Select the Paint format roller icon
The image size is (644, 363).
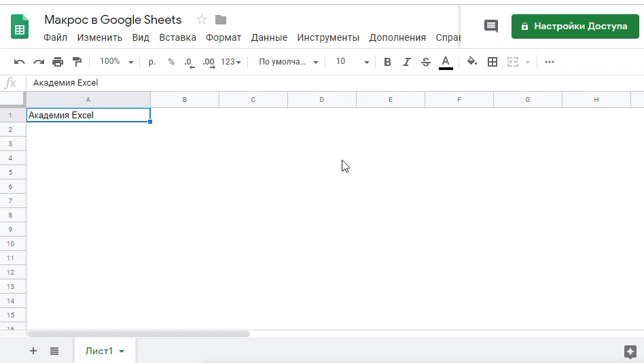click(77, 62)
